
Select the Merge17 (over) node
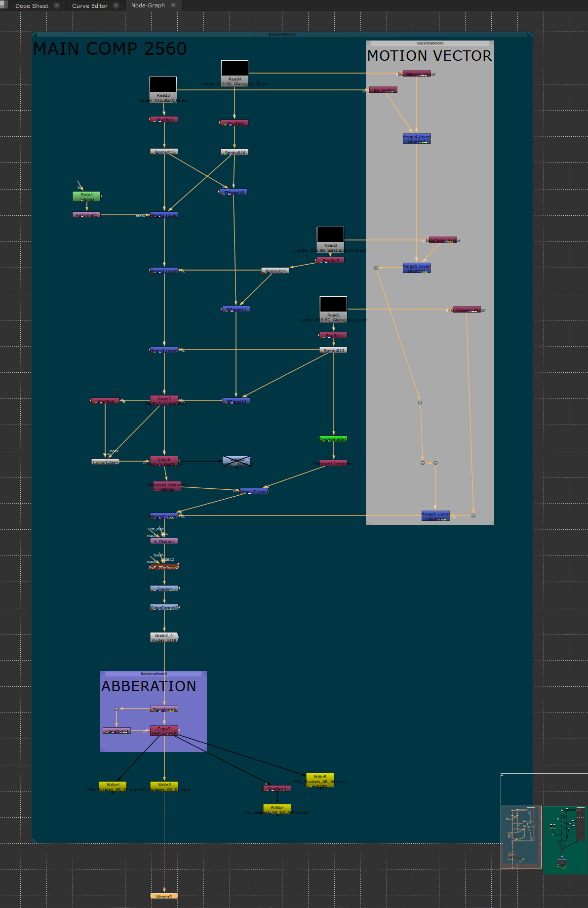pyautogui.click(x=254, y=491)
